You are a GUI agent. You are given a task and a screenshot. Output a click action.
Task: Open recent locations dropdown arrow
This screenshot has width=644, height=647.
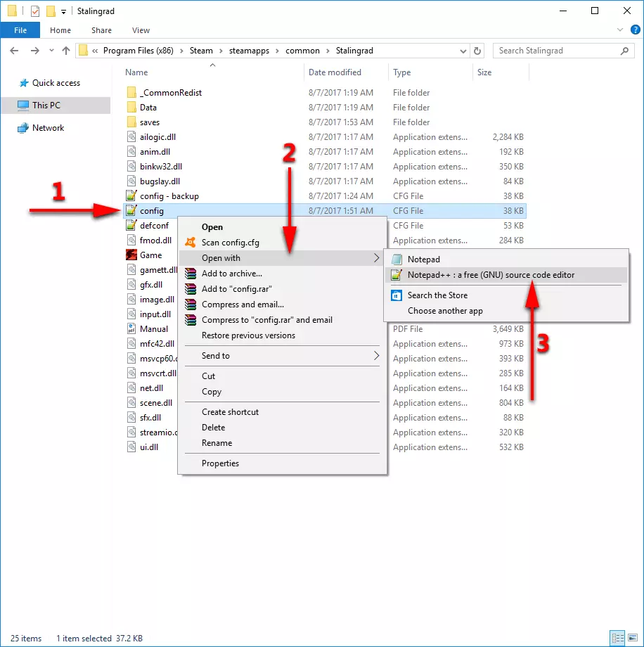pyautogui.click(x=51, y=51)
